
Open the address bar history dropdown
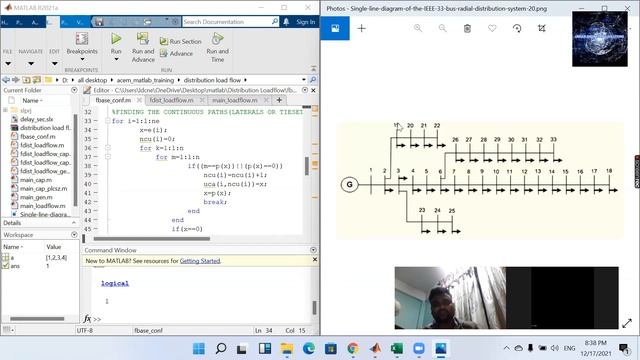(304, 80)
